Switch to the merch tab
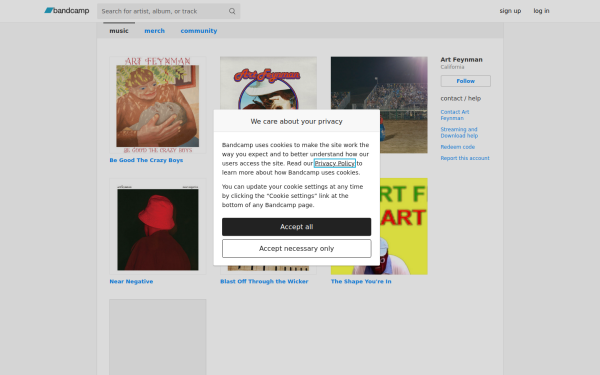 [x=155, y=31]
